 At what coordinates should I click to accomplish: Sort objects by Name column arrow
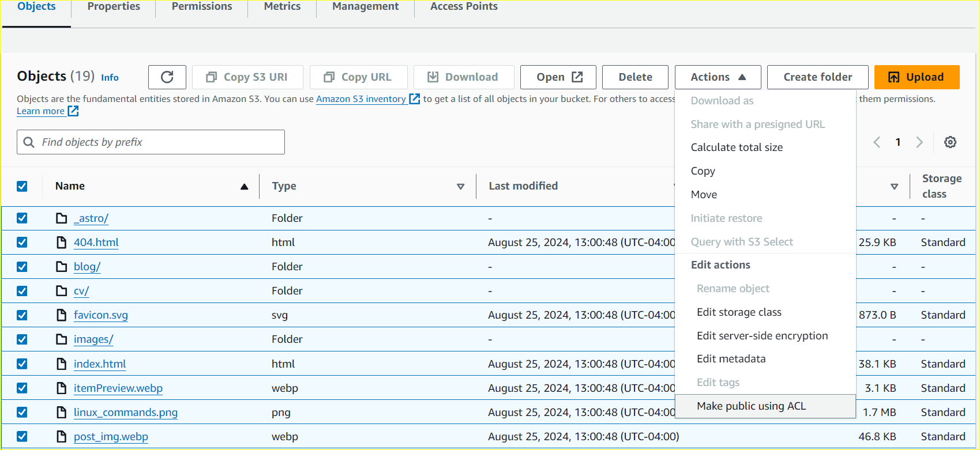[x=244, y=187]
